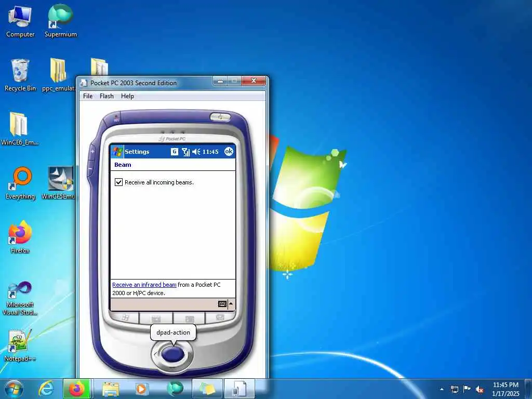Switch to the stacked folders taskbar item
Image resolution: width=532 pixels, height=399 pixels.
coord(207,389)
